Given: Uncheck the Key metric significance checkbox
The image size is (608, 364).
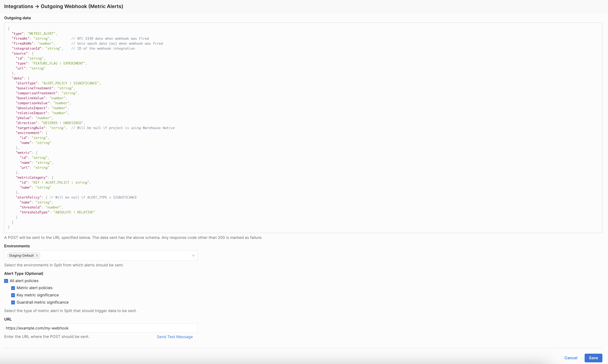Looking at the screenshot, I should (13, 295).
